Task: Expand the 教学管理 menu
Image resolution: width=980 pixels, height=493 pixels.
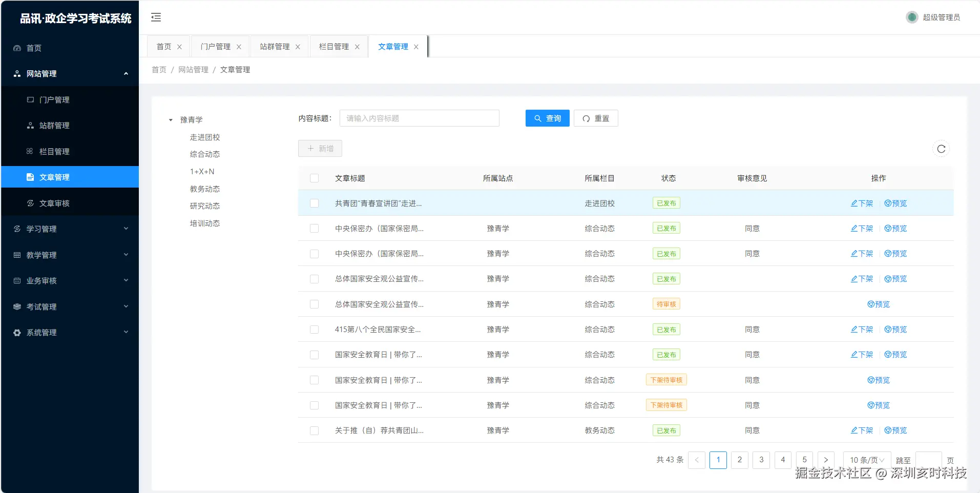Action: pyautogui.click(x=126, y=255)
